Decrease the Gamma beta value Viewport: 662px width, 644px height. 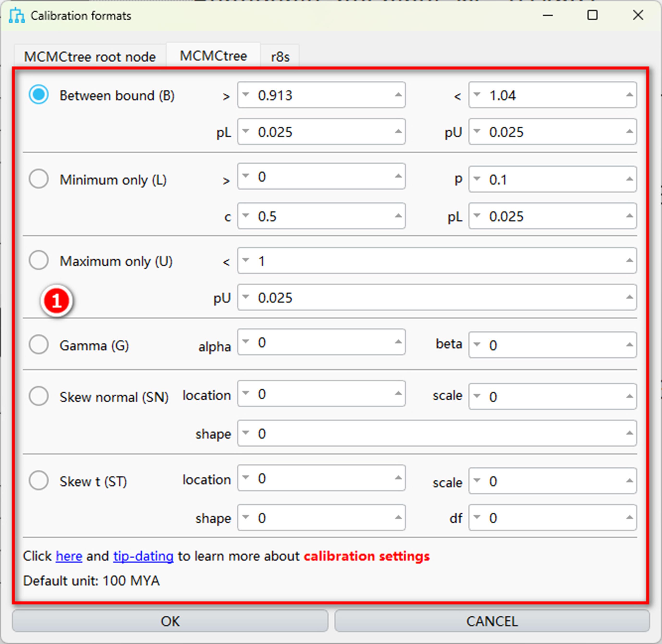(477, 344)
